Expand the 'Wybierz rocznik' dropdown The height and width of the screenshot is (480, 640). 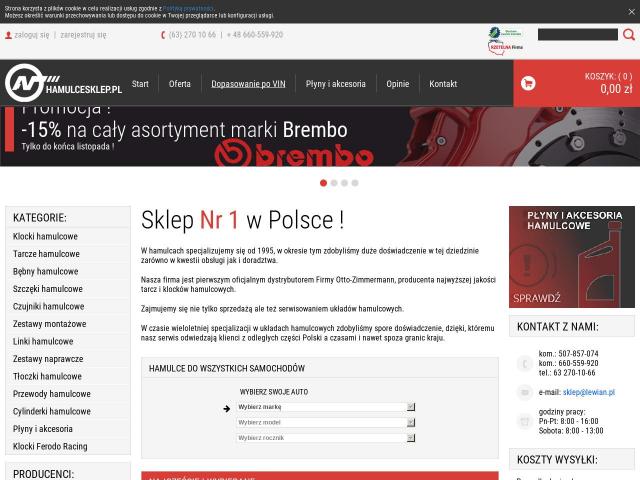coord(326,438)
